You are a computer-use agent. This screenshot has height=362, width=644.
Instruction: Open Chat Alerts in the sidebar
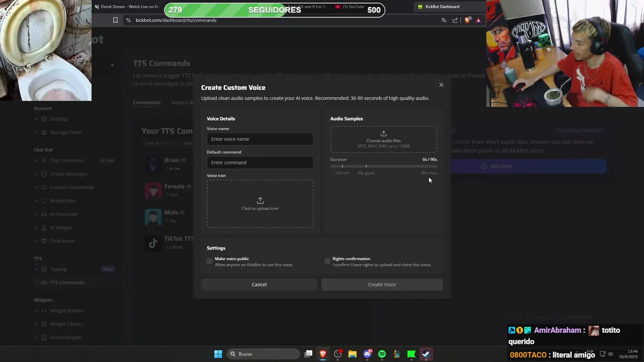click(62, 241)
